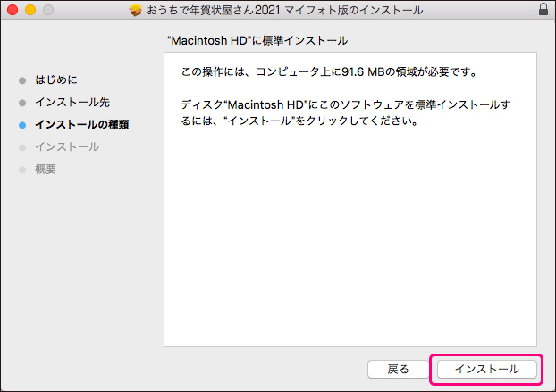Click the paragraph beginning ディスク"Macintosh HD"にこのソフトウェア
This screenshot has height=392, width=556.
click(x=345, y=113)
